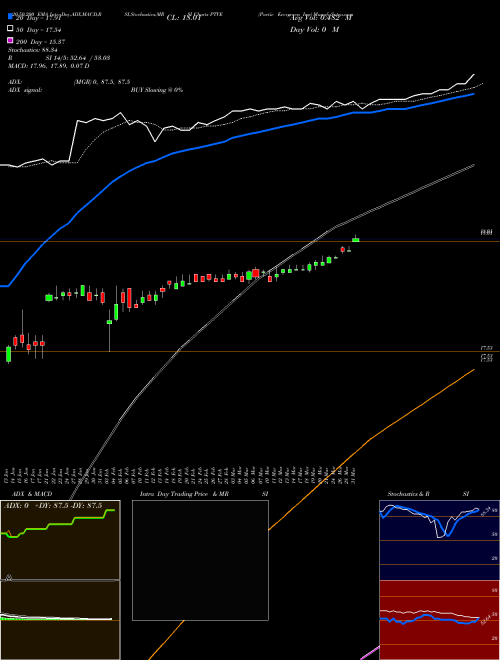The height and width of the screenshot is (660, 500).
Task: Click the Avg Vol value text
Action: pyautogui.click(x=321, y=18)
